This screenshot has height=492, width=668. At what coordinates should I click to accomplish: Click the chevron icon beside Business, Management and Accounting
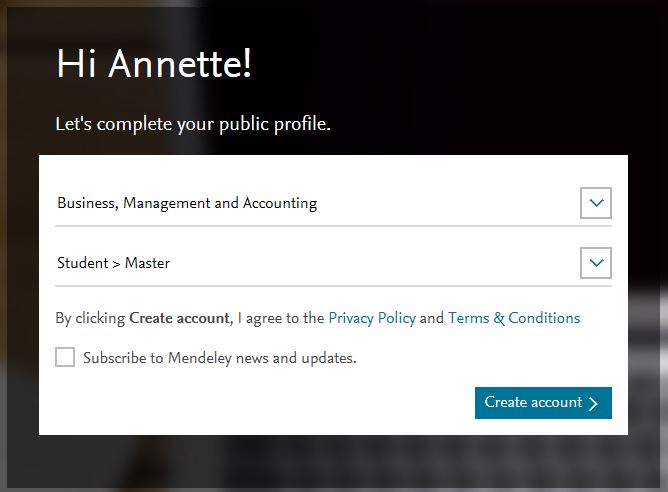pos(596,203)
